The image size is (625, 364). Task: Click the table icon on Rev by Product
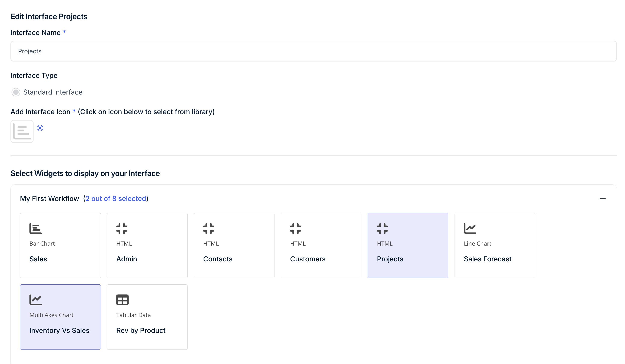[123, 300]
